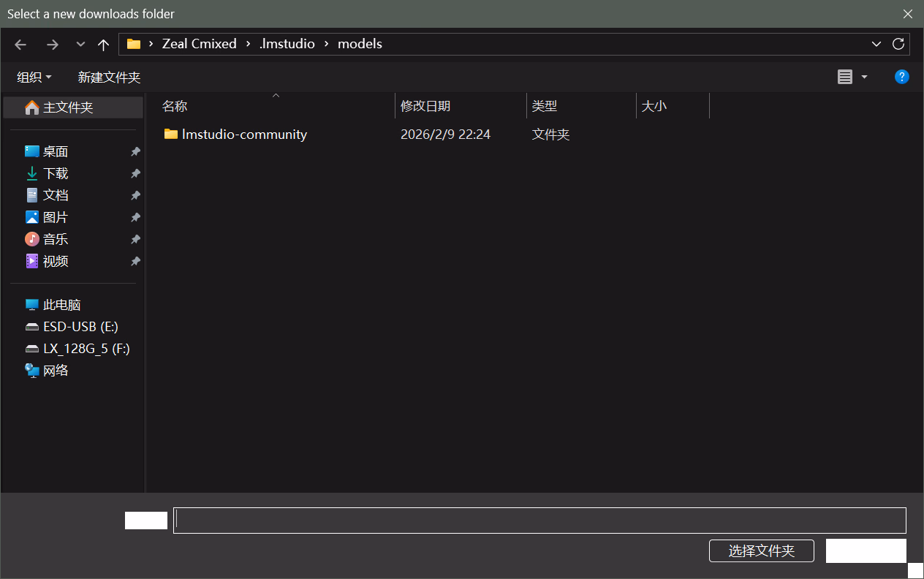924x579 pixels.
Task: Select models in the breadcrumb path
Action: click(360, 44)
